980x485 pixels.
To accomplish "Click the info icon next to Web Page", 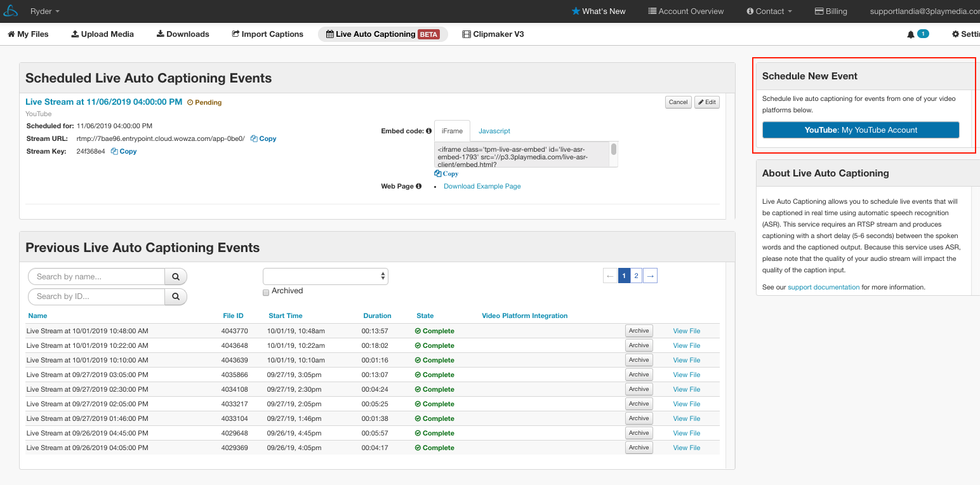I will 418,187.
